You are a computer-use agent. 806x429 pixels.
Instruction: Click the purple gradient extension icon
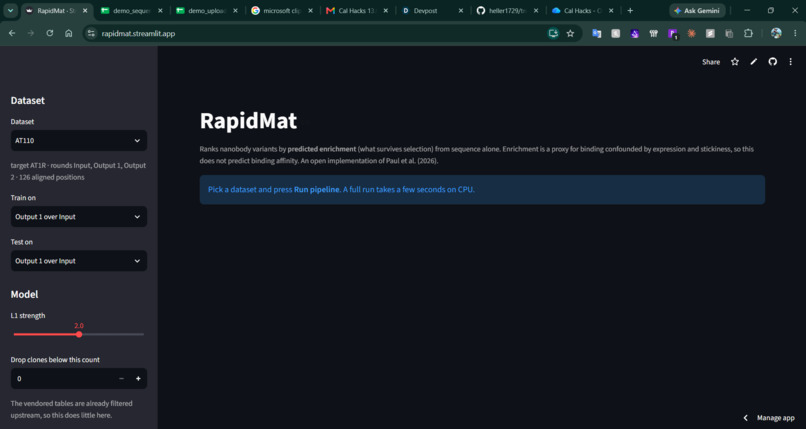tap(634, 33)
